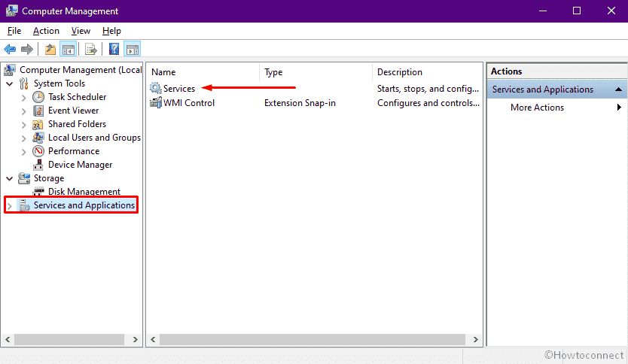Click tree pane scroll right arrow
Screen dimensions: 628x364
(136, 340)
